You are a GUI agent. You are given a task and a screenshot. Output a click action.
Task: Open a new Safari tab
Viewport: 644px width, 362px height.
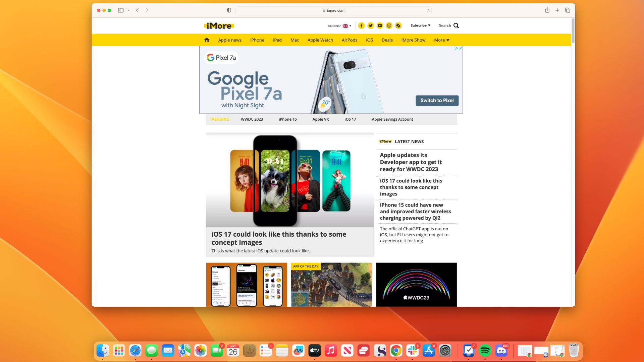(x=557, y=10)
